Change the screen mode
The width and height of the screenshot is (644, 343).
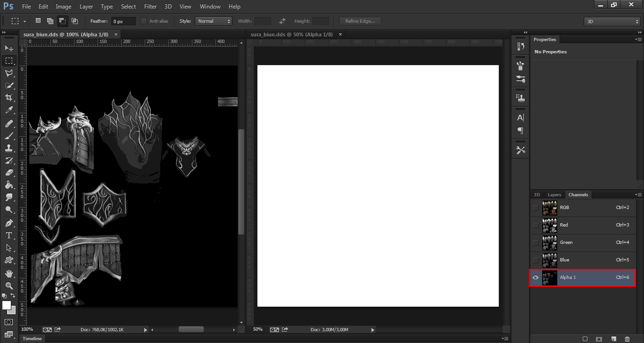pos(9,335)
